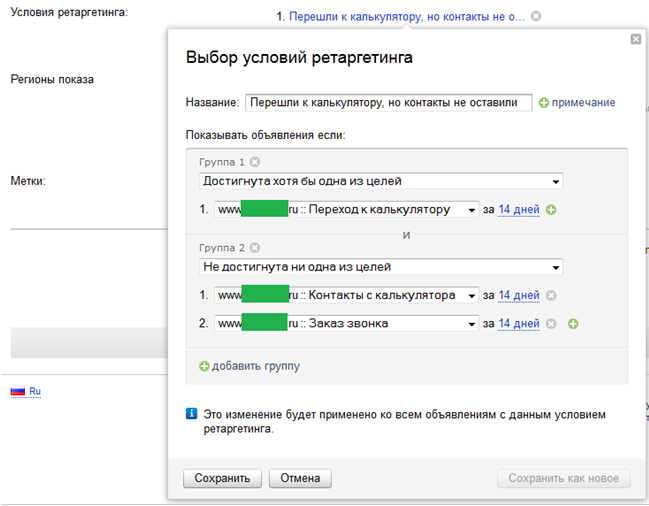
Task: Remove Группа 2 with its x icon
Action: point(254,248)
